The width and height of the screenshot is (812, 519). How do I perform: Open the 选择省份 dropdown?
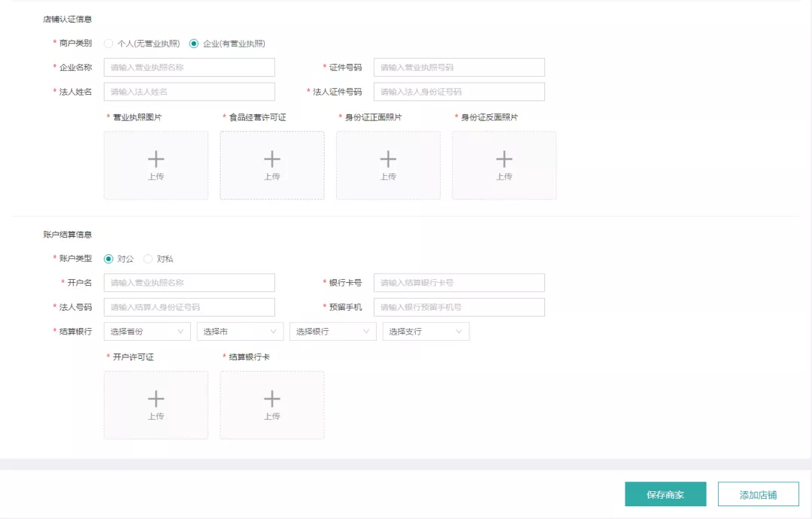(x=147, y=332)
